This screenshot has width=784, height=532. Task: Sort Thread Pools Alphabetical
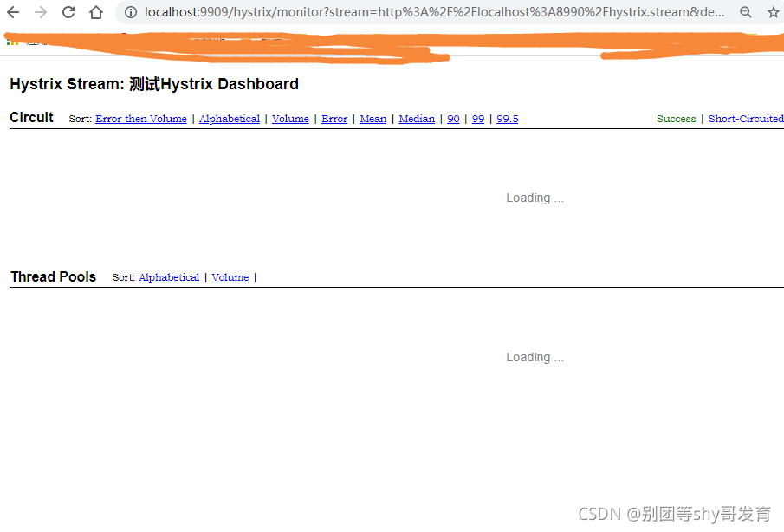(x=169, y=277)
